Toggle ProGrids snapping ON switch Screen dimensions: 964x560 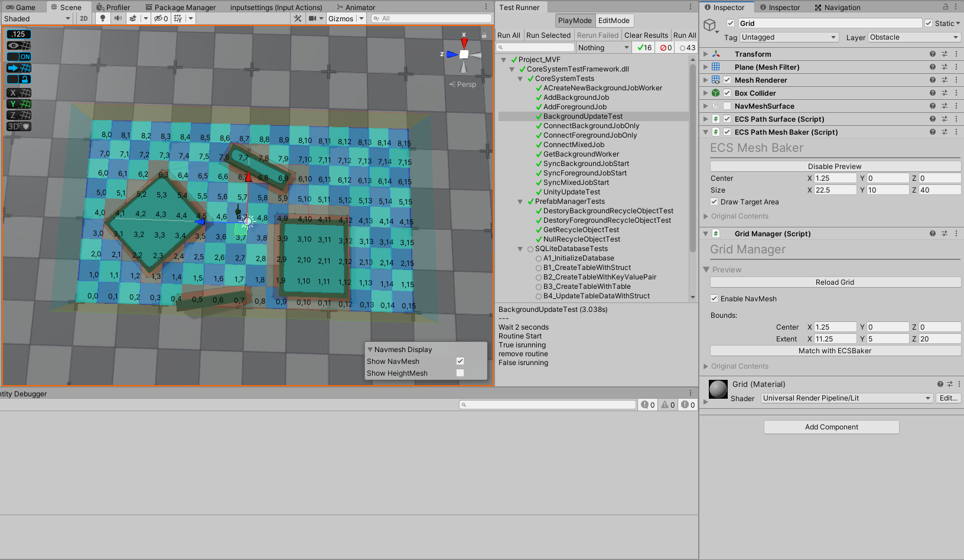pos(19,57)
